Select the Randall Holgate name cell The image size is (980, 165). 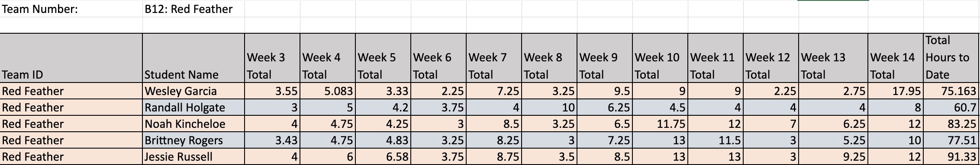pyautogui.click(x=193, y=108)
